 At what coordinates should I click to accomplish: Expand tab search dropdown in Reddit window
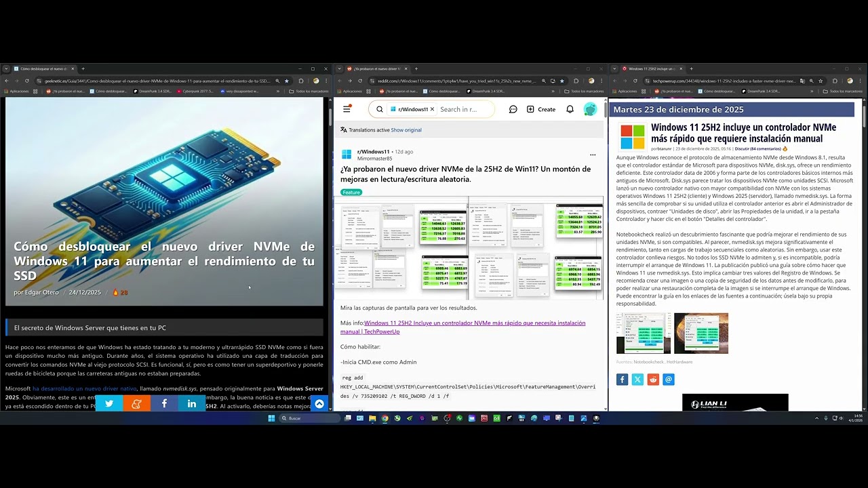click(338, 68)
